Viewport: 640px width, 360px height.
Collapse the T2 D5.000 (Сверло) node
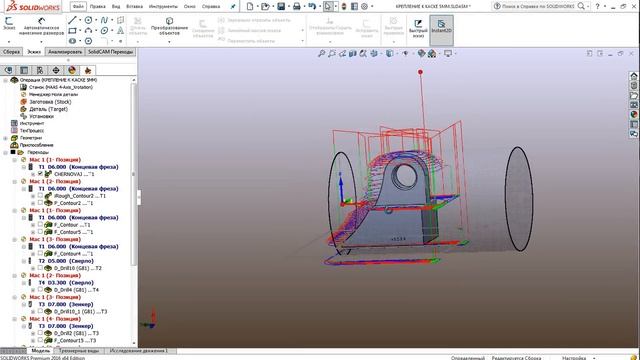tap(24, 261)
